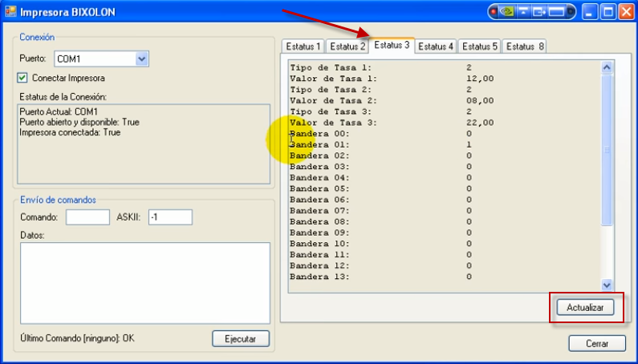
Task: Click the red dot in title bar toolbar
Action: coord(494,12)
